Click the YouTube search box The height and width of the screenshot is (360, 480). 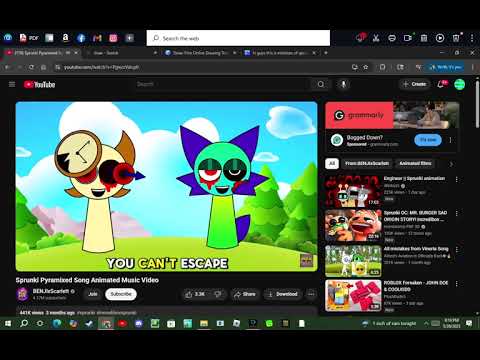pos(223,84)
